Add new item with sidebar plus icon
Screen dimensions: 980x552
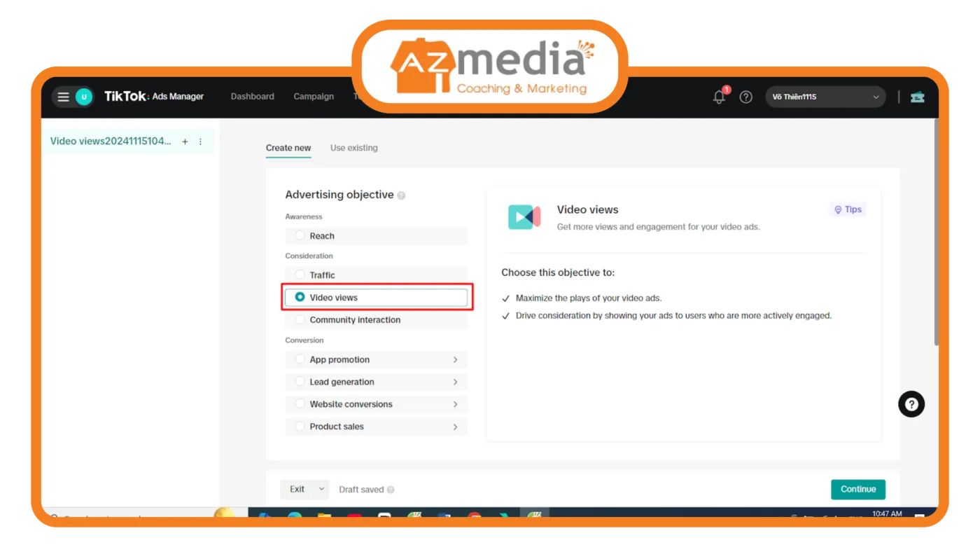(185, 142)
